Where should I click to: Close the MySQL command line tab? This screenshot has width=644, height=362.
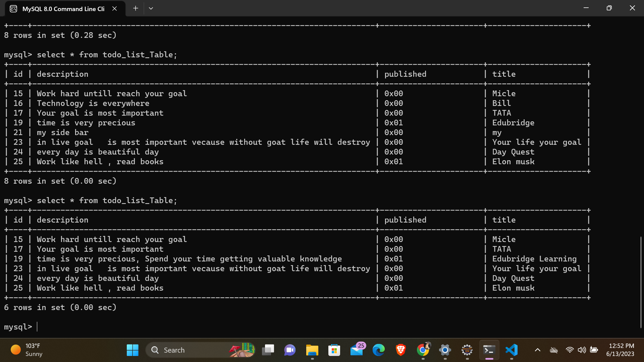click(114, 8)
